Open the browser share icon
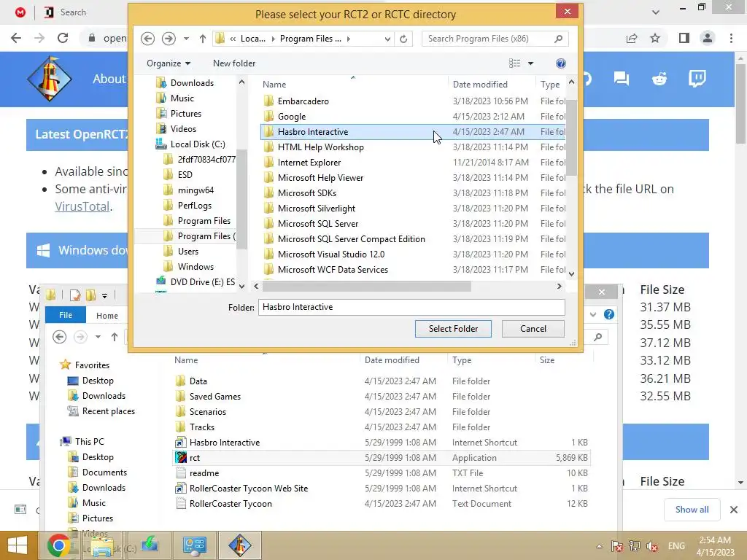The width and height of the screenshot is (747, 560). 632,38
